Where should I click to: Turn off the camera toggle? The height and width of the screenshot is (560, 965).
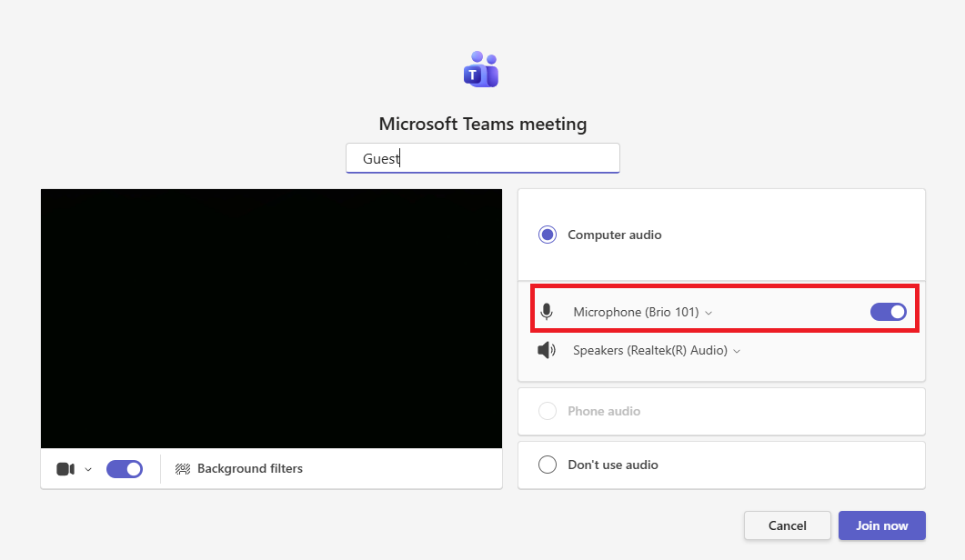point(125,469)
